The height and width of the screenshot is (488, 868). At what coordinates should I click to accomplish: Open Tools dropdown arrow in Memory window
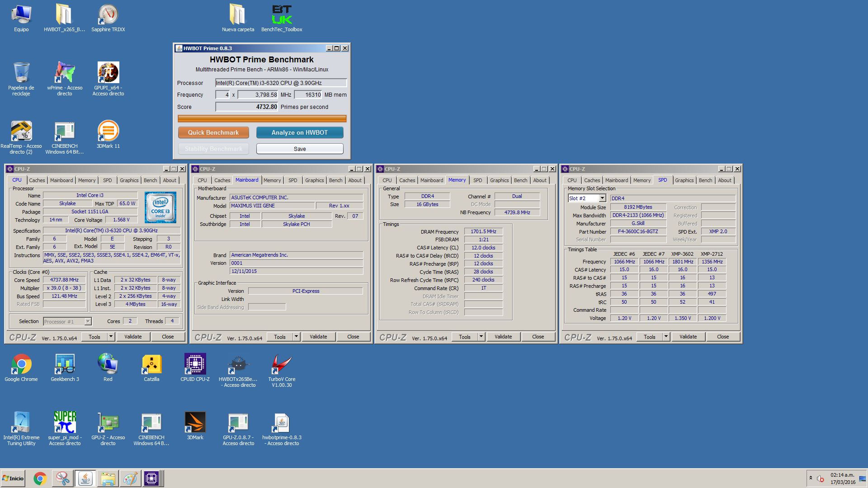[481, 337]
